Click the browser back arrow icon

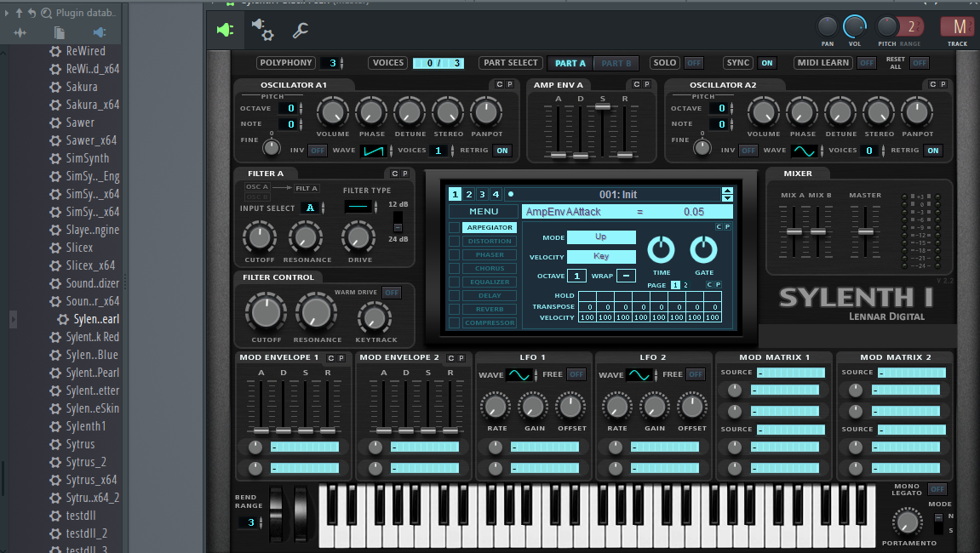tap(32, 13)
